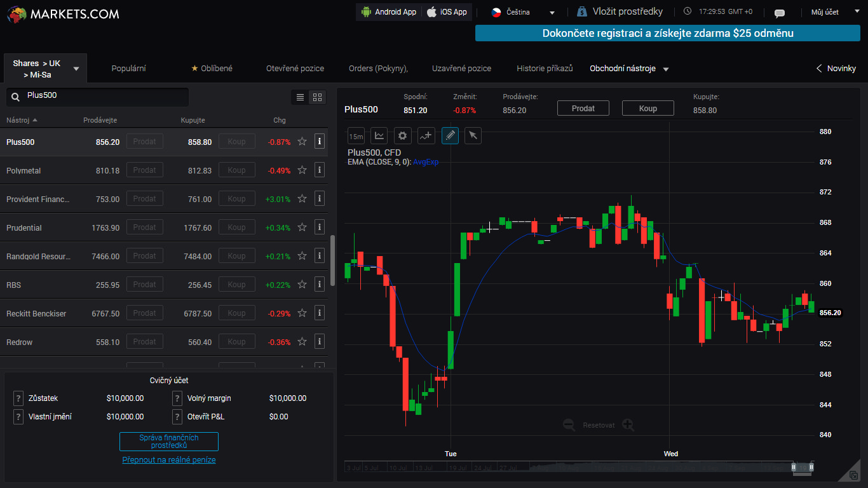Click Prodat for RBS row
Image resolution: width=868 pixels, height=488 pixels.
pyautogui.click(x=144, y=284)
